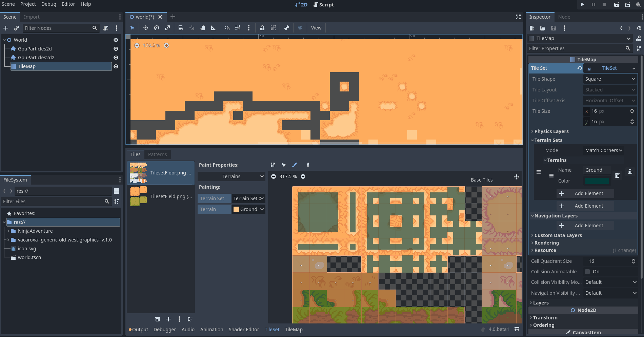
Task: Change the Match Corners terrain mode
Action: point(603,150)
